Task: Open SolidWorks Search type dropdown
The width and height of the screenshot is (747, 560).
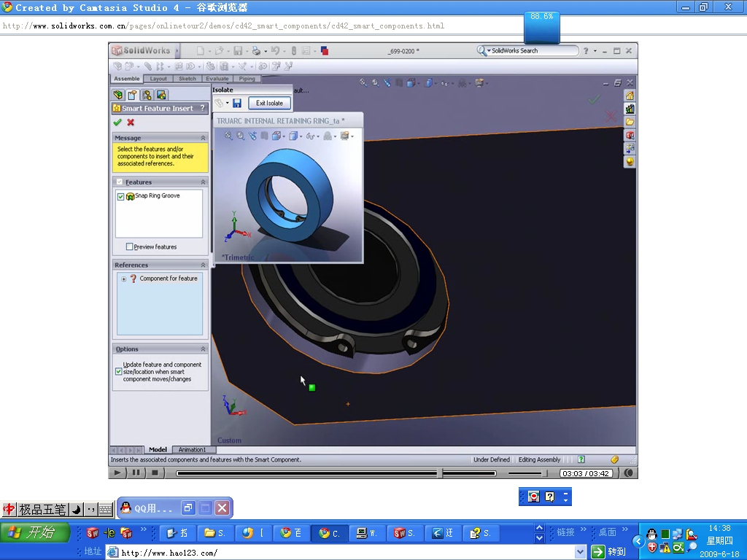Action: click(x=489, y=50)
